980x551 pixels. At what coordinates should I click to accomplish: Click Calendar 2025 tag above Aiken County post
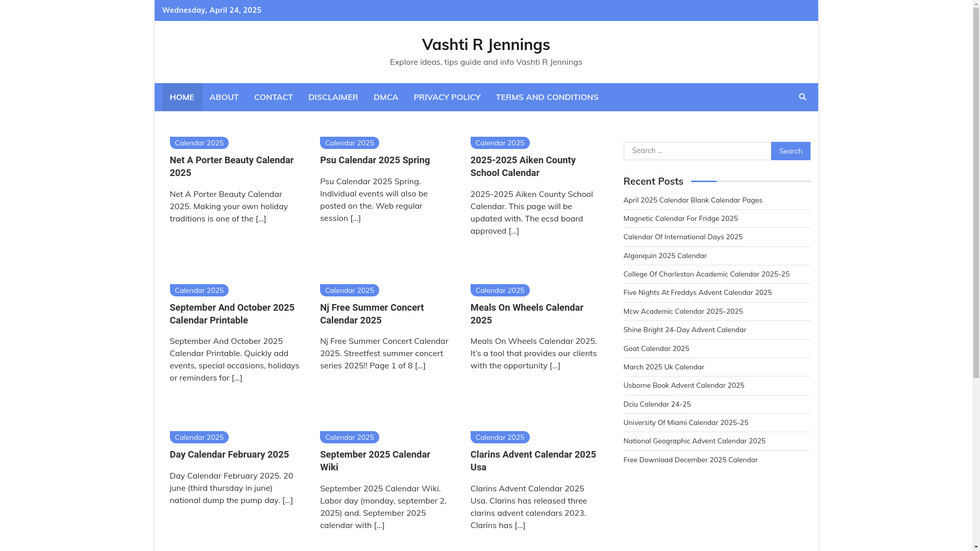(x=500, y=143)
